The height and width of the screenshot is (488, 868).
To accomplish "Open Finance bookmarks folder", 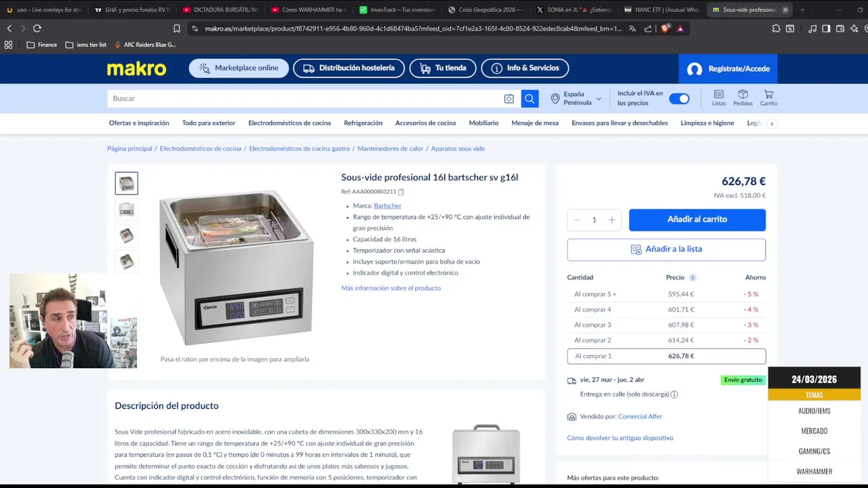I will pyautogui.click(x=41, y=45).
